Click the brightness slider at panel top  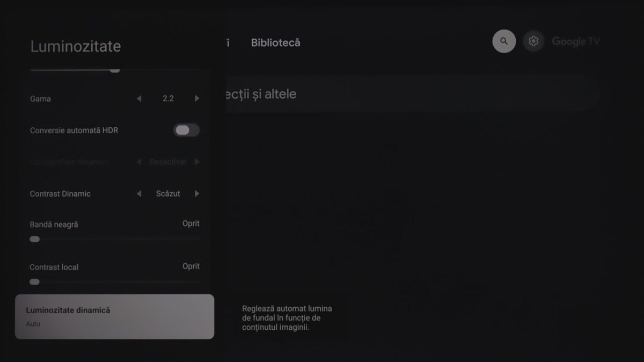tap(114, 70)
